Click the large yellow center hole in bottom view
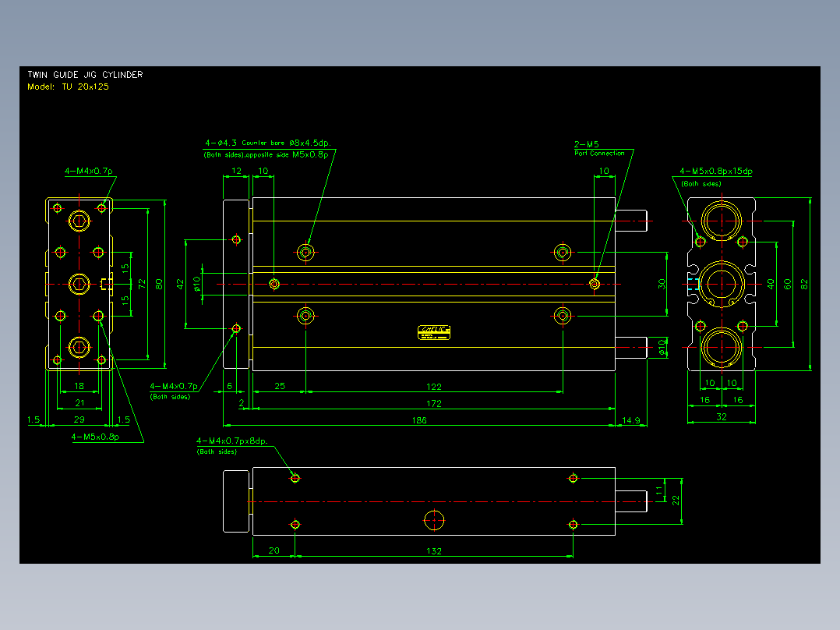The width and height of the screenshot is (840, 630). coord(434,520)
